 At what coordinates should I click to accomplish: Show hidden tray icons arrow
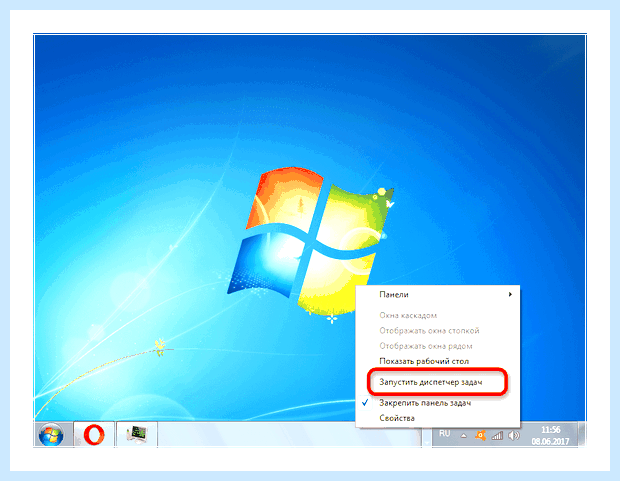point(464,436)
